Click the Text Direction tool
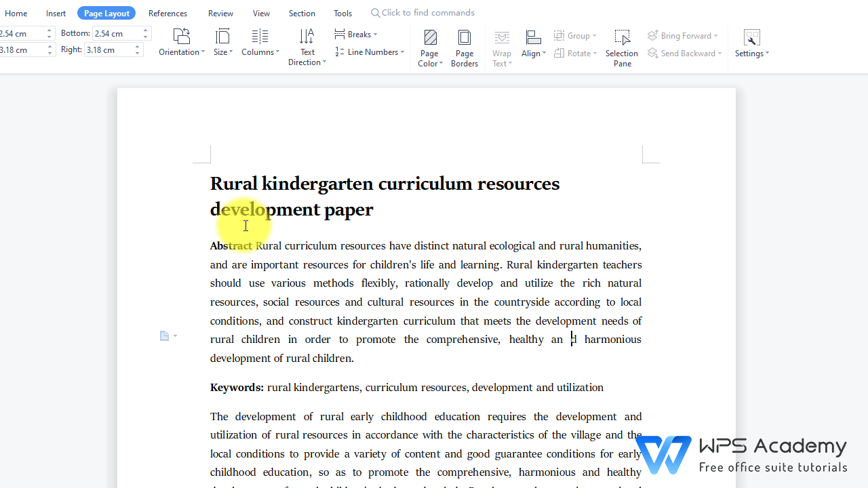Screen dimensions: 868x488 (x=307, y=47)
